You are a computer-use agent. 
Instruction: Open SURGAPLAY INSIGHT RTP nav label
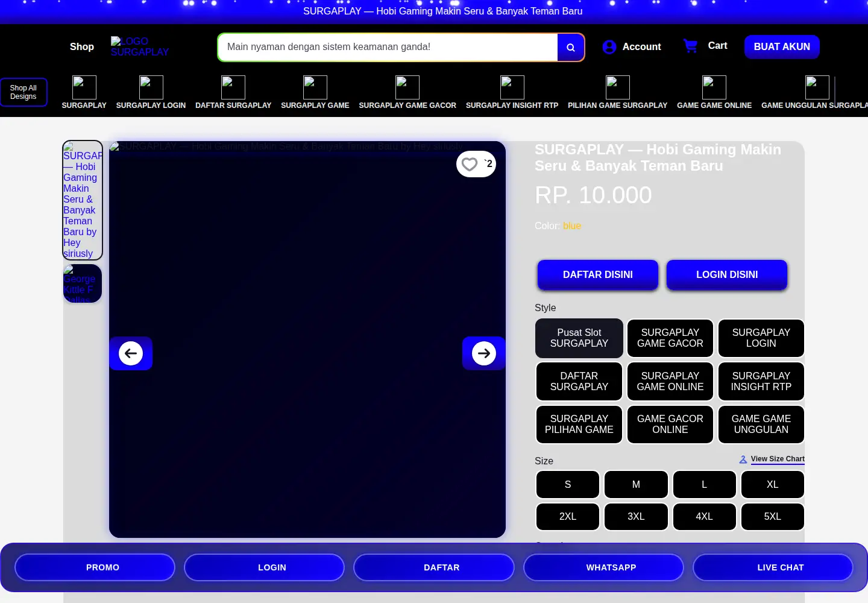(x=512, y=106)
